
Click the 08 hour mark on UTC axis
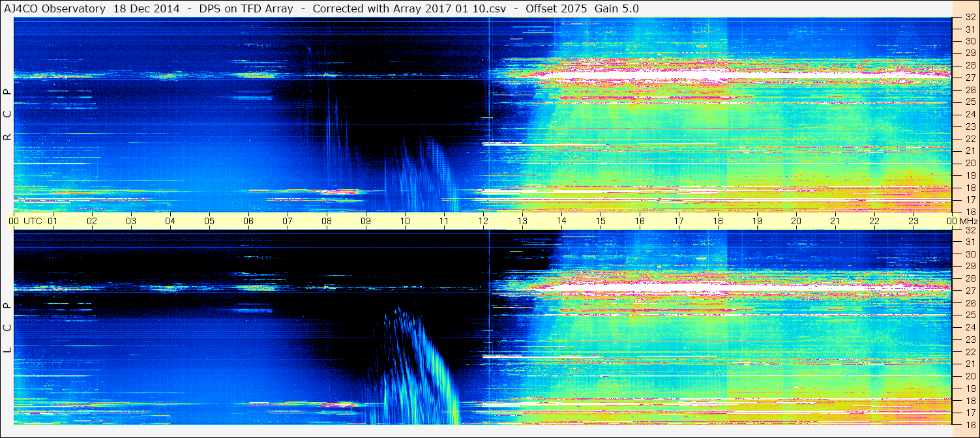[327, 221]
